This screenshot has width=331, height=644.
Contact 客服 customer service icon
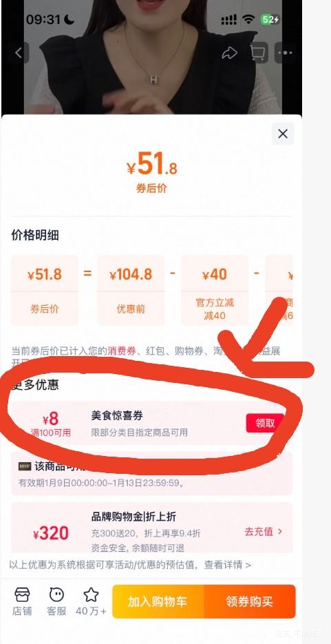(56, 601)
